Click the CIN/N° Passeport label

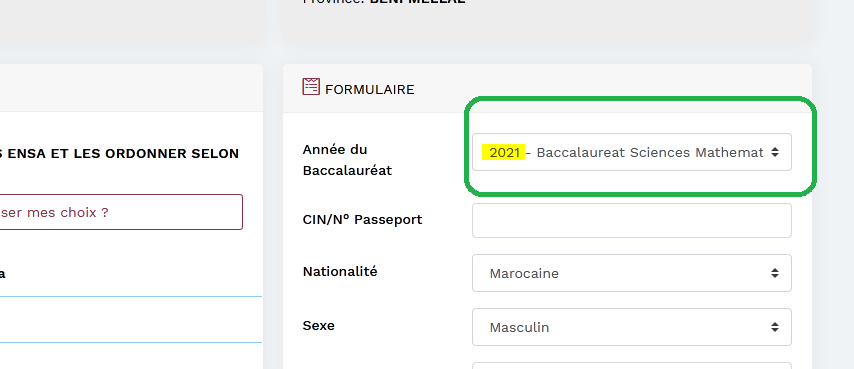coord(362,220)
